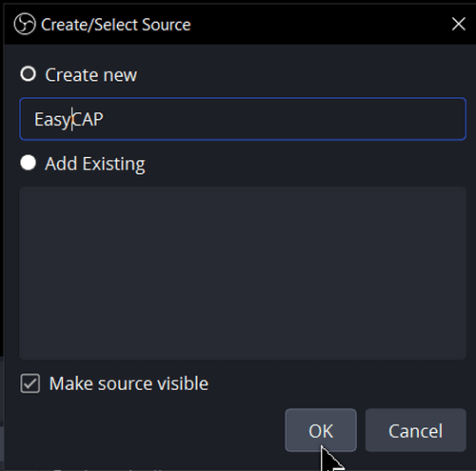Focus the source name input field
Screen dimensions: 476x471
243,119
